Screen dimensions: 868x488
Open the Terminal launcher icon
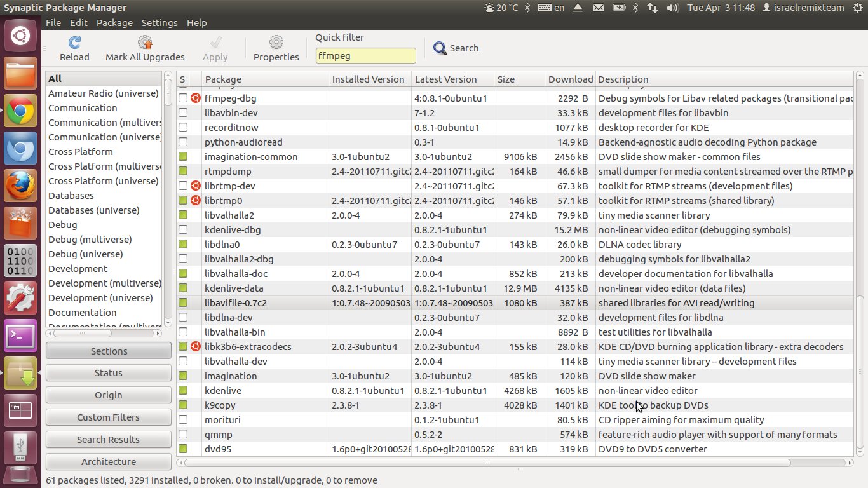(20, 335)
